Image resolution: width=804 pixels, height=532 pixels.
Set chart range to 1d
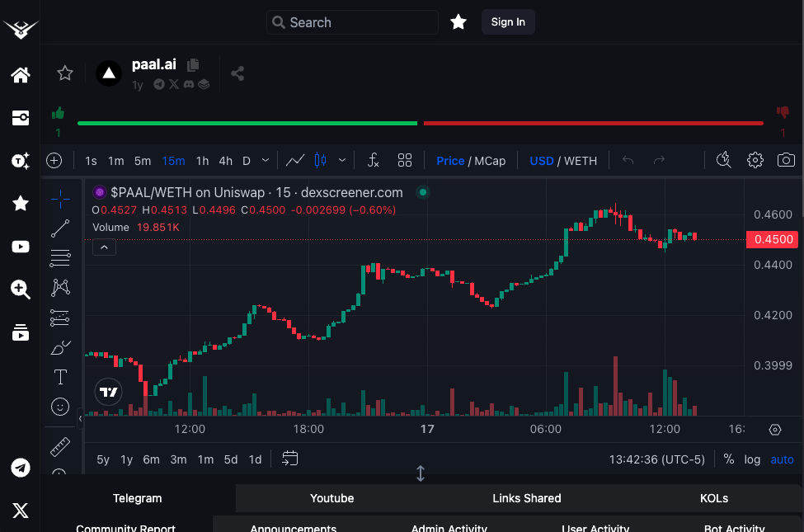pos(256,459)
